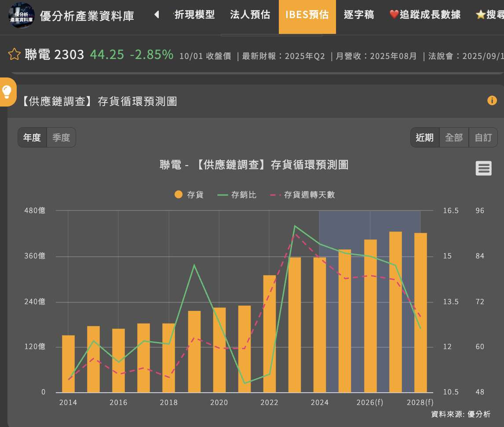
Task: Open the 折現模型 tab
Action: tap(194, 15)
